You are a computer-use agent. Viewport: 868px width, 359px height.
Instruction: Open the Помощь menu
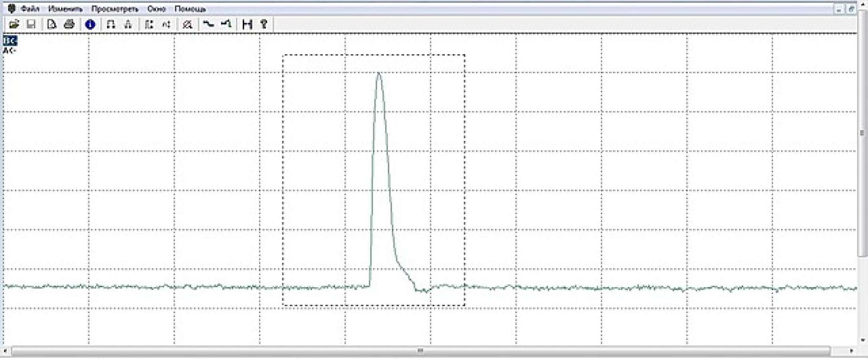click(x=190, y=9)
